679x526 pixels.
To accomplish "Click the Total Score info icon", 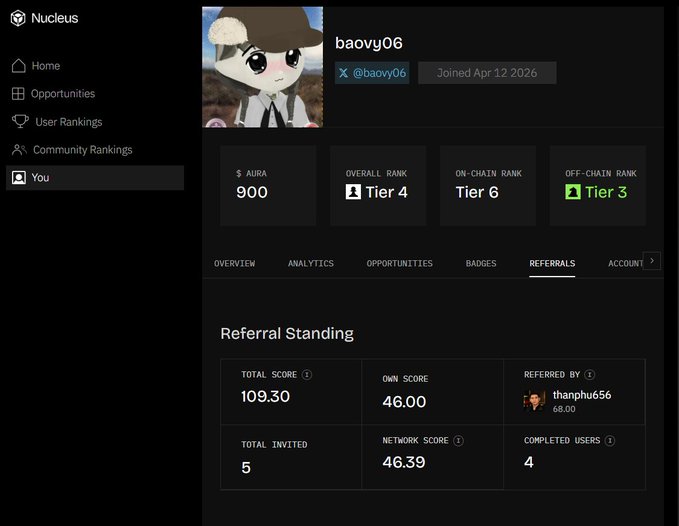I will [x=307, y=374].
